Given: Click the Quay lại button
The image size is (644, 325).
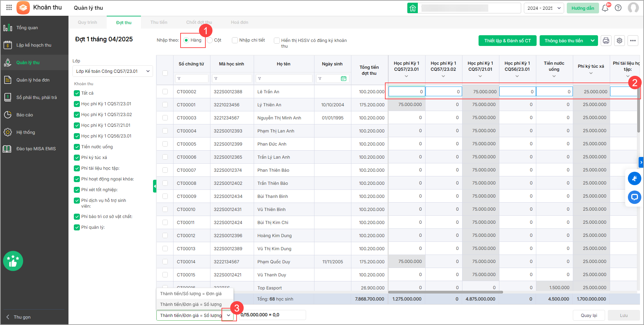Looking at the screenshot, I should pos(589,315).
